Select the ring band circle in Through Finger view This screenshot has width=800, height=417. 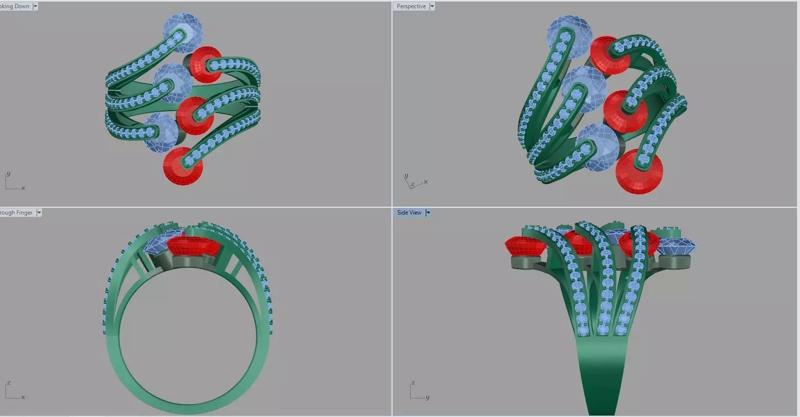188,338
